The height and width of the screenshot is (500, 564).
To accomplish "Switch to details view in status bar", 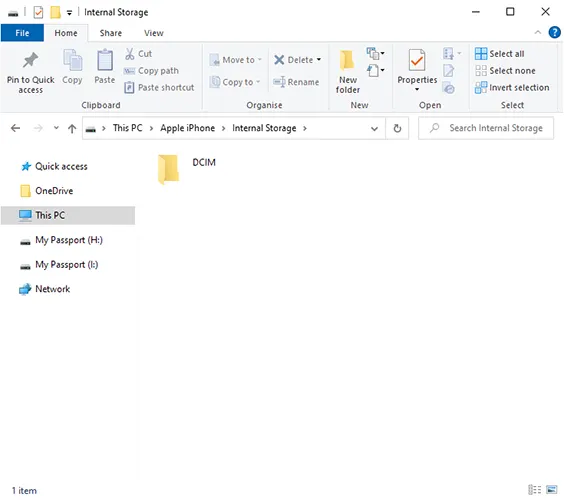I will click(535, 489).
